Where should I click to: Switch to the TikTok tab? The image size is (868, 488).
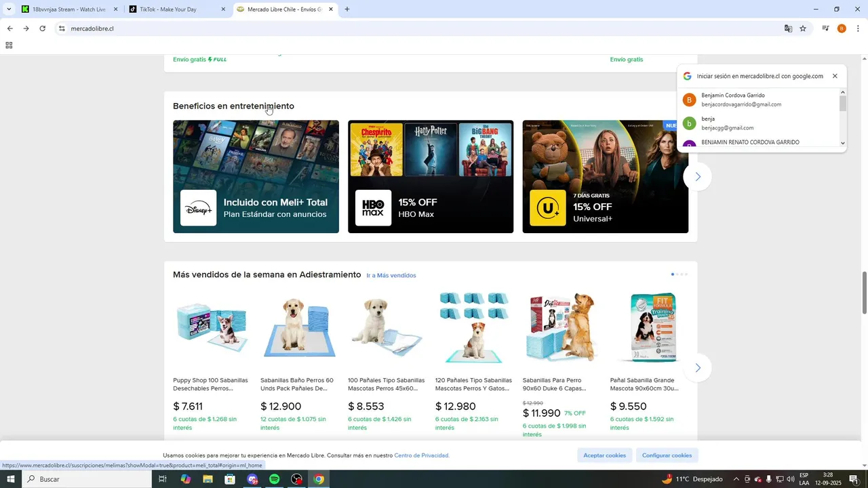pyautogui.click(x=178, y=9)
